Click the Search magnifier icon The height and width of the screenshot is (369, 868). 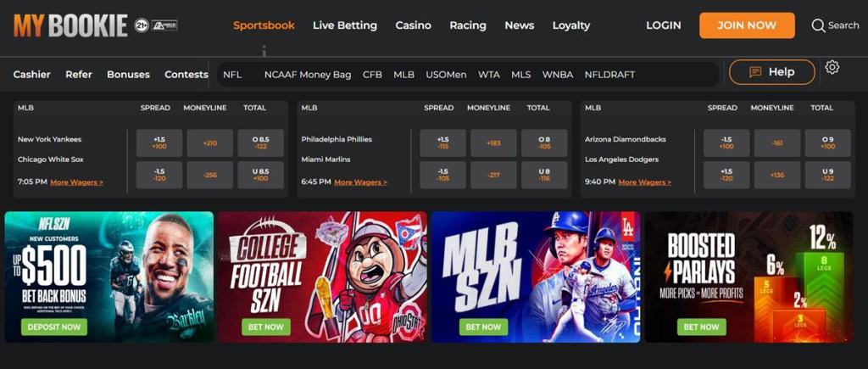click(818, 25)
